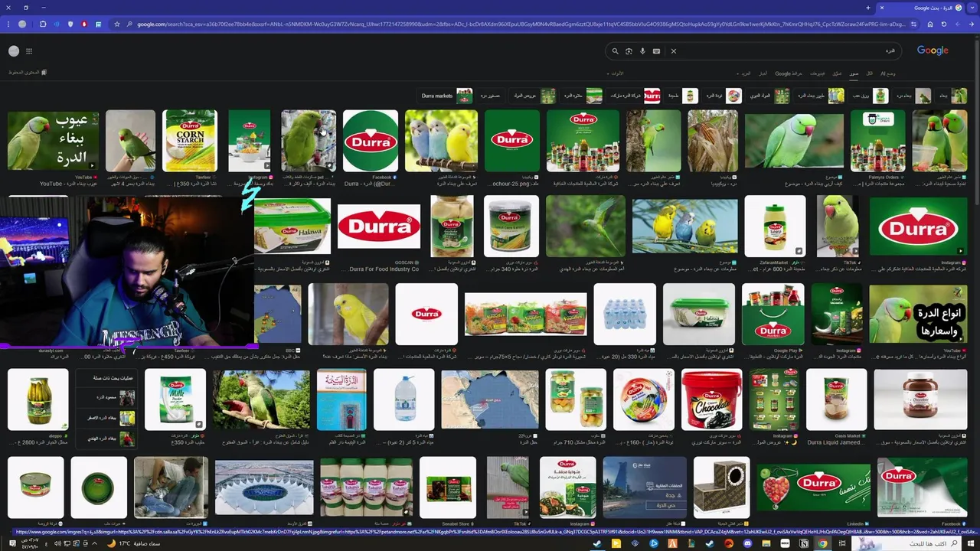Open the chocolate spread jar image
The image size is (980, 551).
(920, 399)
